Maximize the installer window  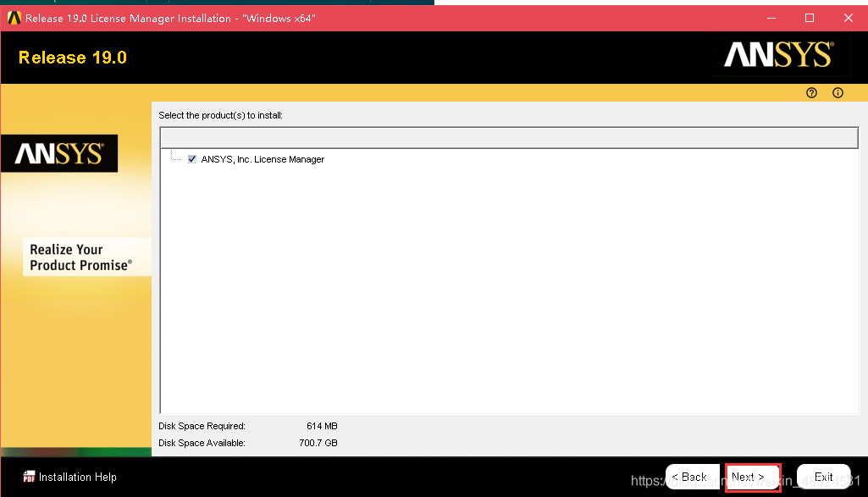810,18
